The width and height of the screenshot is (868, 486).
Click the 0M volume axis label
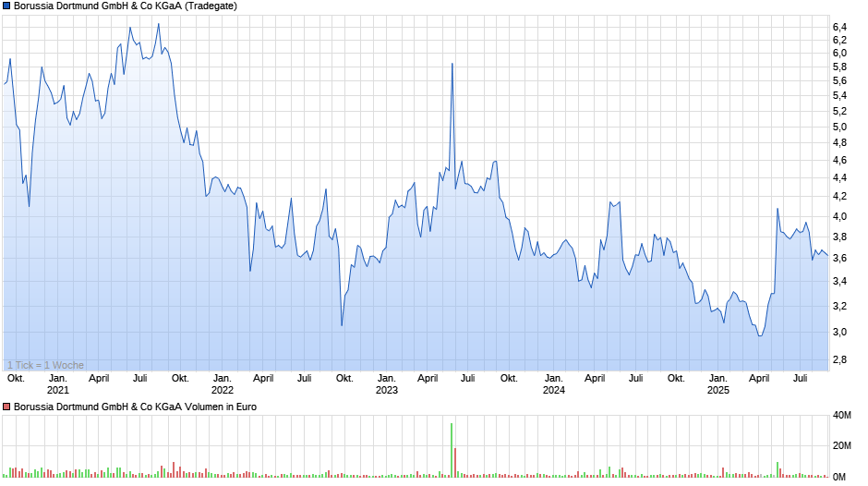(839, 477)
